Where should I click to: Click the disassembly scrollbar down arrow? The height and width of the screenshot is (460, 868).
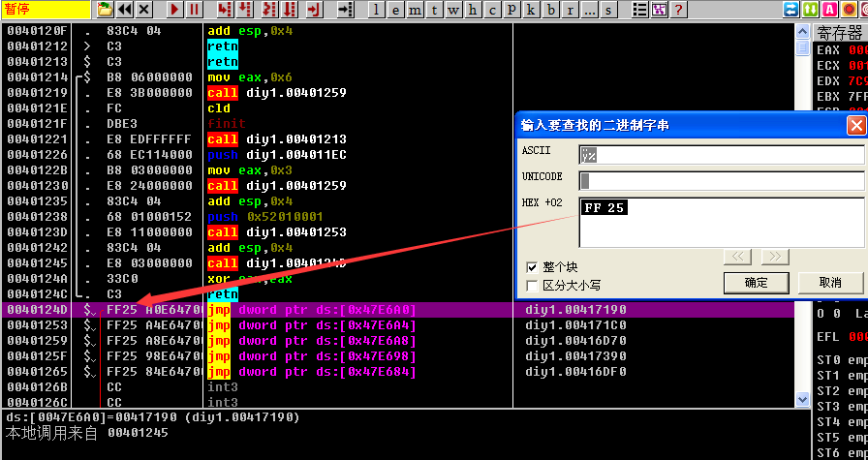(x=803, y=399)
